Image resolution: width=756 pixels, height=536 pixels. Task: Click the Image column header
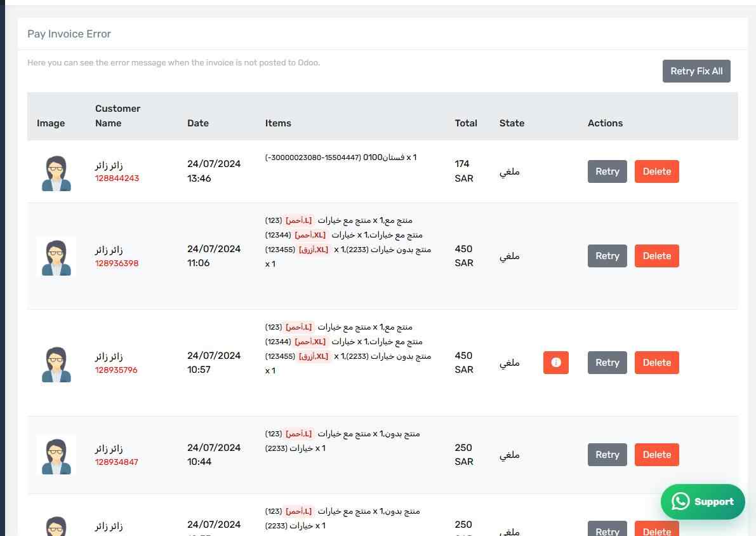[x=51, y=123]
